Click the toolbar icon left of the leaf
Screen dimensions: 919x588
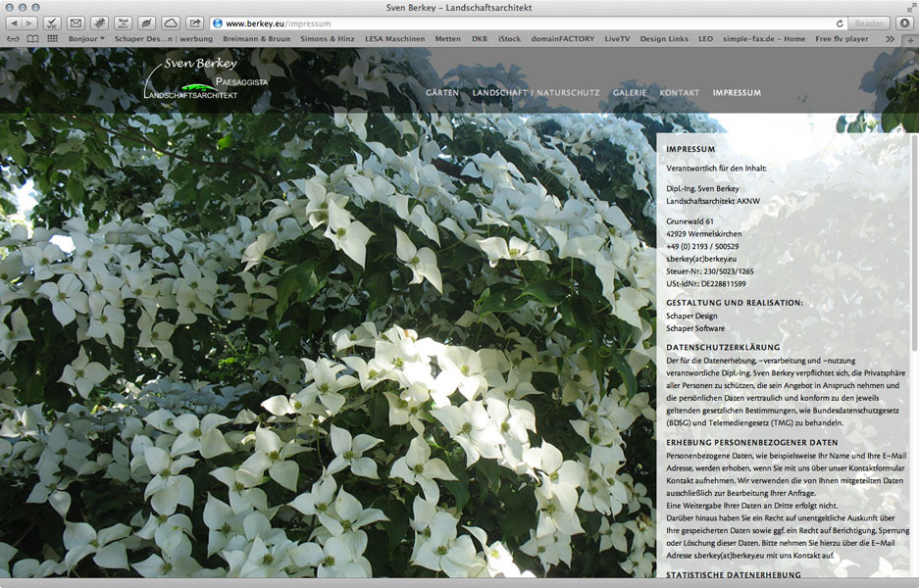(x=123, y=24)
